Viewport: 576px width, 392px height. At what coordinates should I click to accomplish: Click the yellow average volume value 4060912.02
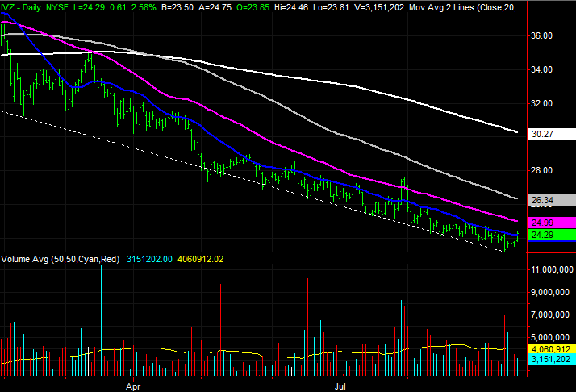click(x=201, y=260)
